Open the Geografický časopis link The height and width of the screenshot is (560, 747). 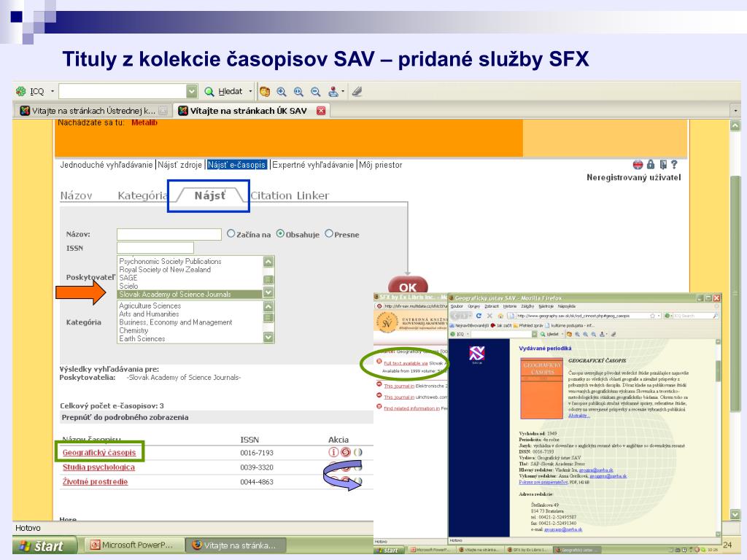click(x=99, y=452)
